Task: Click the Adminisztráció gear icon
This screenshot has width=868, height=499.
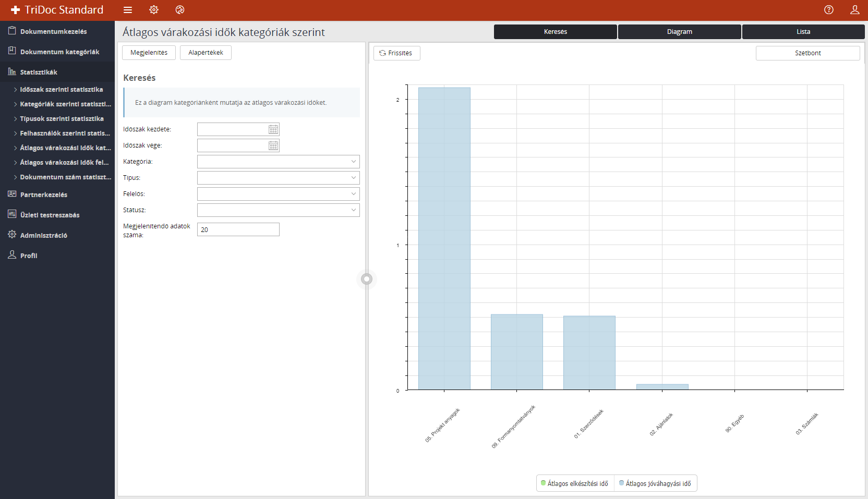Action: click(12, 235)
